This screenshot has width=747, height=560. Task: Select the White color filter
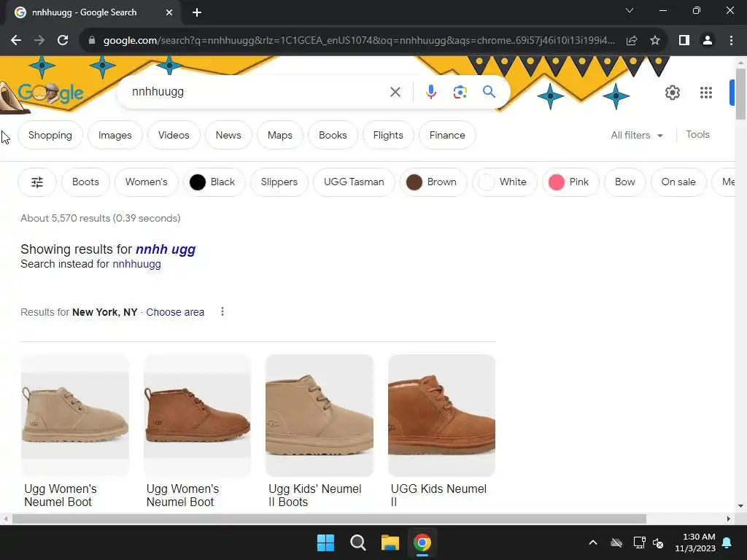click(505, 182)
